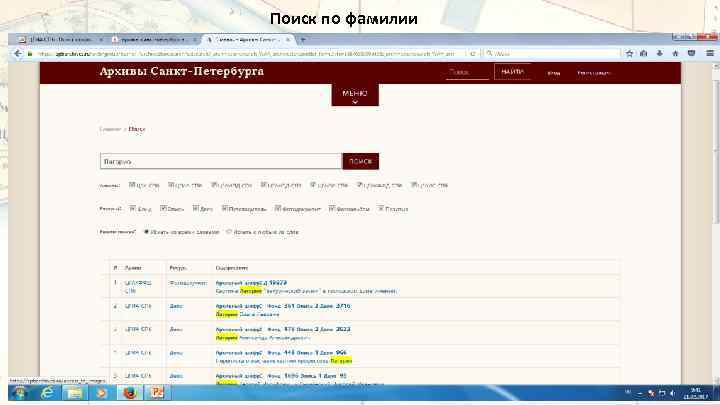The height and width of the screenshot is (405, 720).
Task: Toggle the Опись resource checkbox
Action: pos(163,208)
